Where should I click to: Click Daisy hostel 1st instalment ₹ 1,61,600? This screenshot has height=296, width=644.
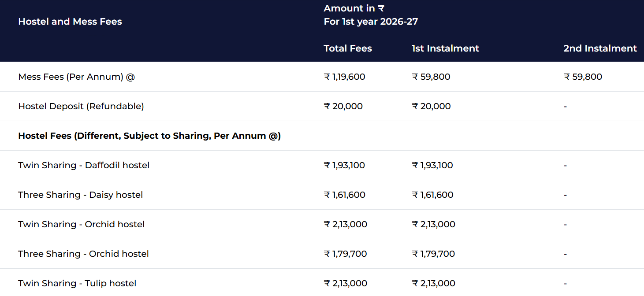tap(433, 195)
